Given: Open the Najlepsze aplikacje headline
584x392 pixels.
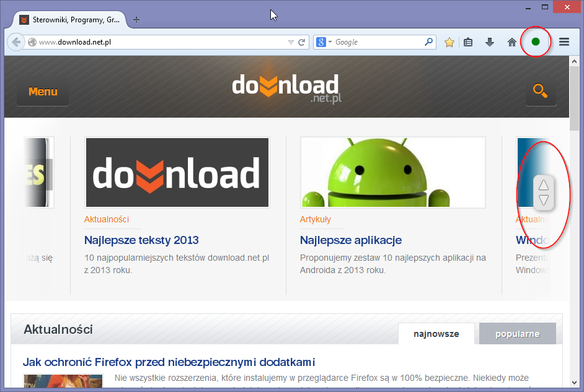Looking at the screenshot, I should (351, 240).
